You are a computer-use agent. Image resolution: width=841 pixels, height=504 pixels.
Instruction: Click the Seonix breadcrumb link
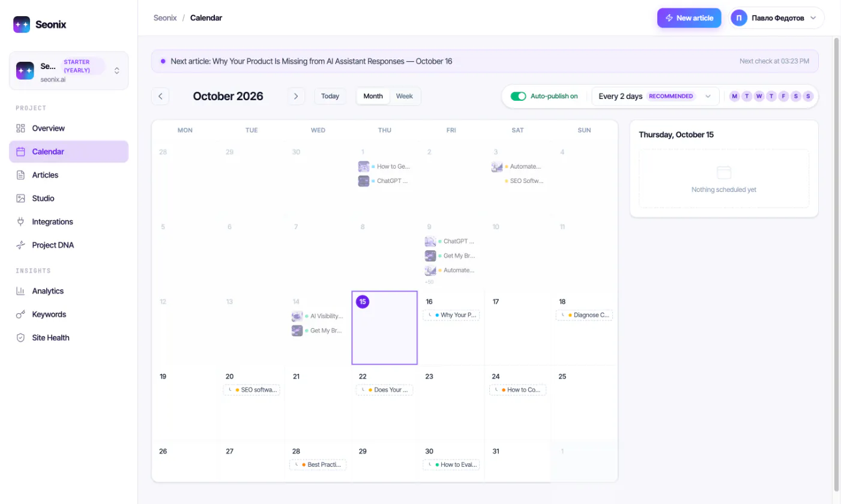pyautogui.click(x=165, y=18)
